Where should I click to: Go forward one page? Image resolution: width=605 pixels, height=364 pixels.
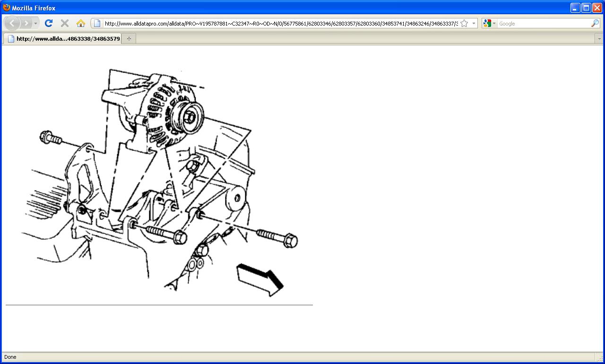[26, 23]
